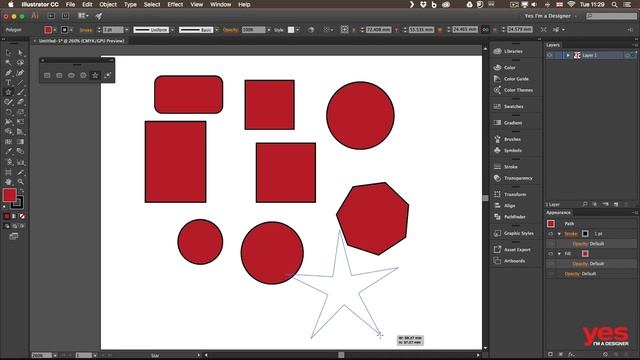640x360 pixels.
Task: Select the Lasso tool
Action: 20,62
